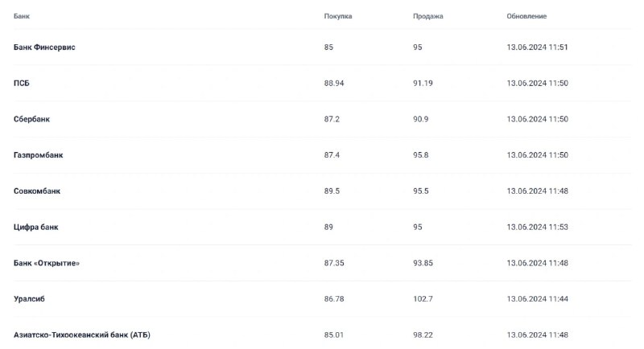The height and width of the screenshot is (349, 644).
Task: Choose the Цифра банк row name
Action: pyautogui.click(x=36, y=228)
